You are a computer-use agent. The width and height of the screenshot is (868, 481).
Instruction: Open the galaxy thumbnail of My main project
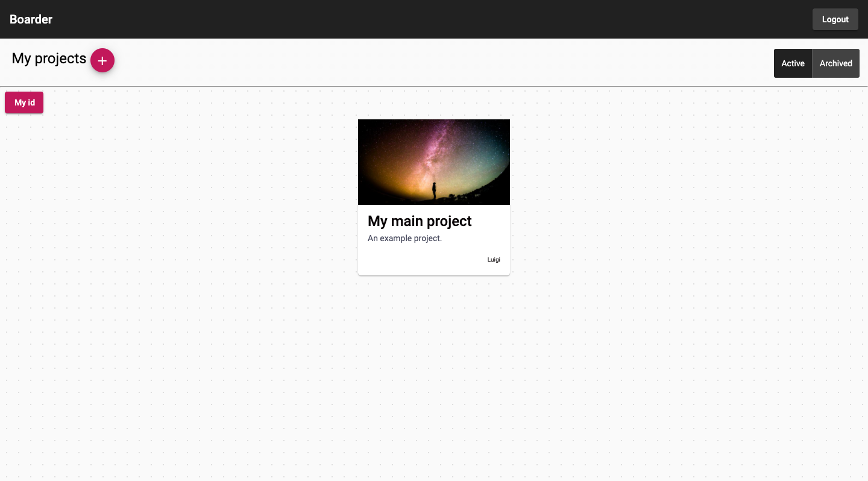(434, 162)
